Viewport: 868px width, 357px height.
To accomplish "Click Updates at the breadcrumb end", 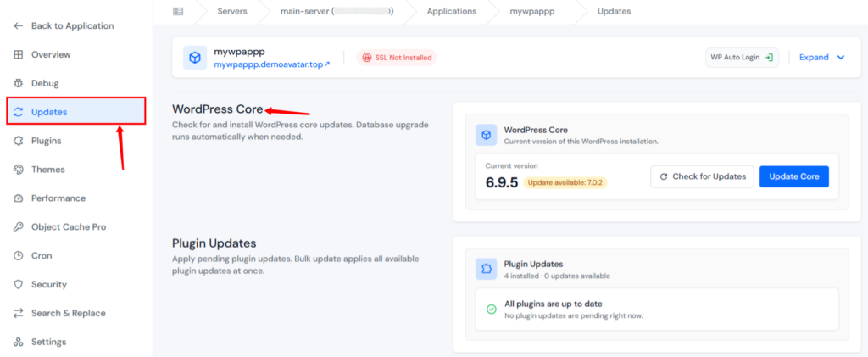I will click(x=614, y=11).
